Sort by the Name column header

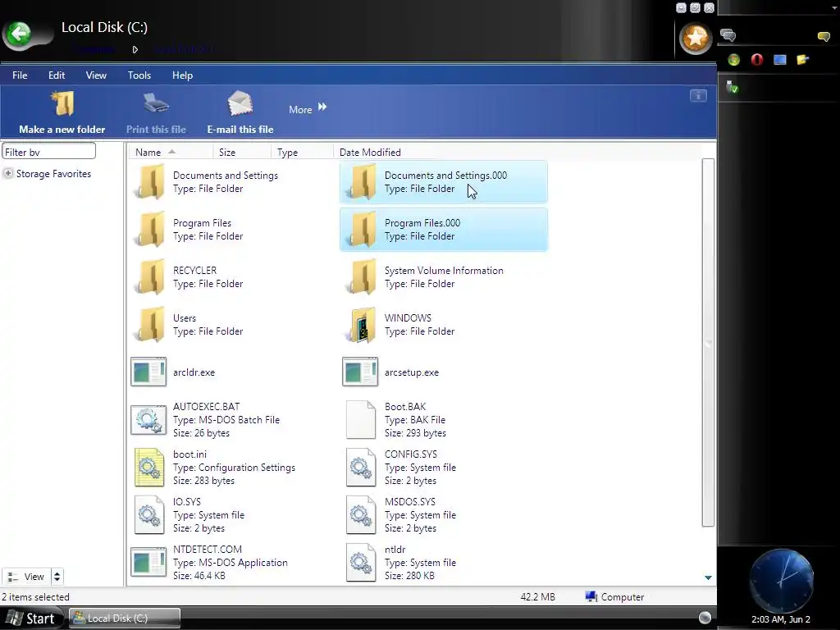coord(171,152)
